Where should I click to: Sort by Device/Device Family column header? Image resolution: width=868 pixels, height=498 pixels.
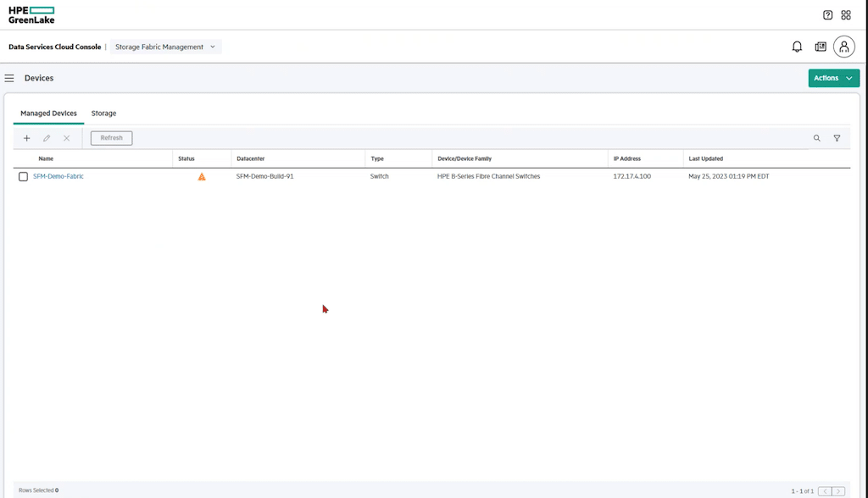[465, 159]
